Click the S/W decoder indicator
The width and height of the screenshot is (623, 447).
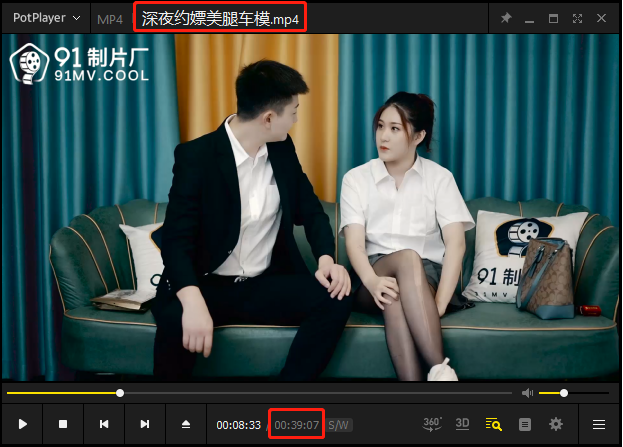tap(339, 425)
